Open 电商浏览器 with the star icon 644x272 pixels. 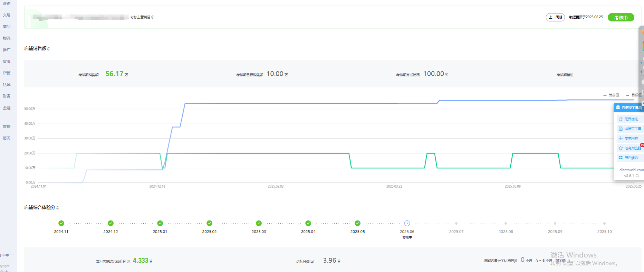pos(631,148)
